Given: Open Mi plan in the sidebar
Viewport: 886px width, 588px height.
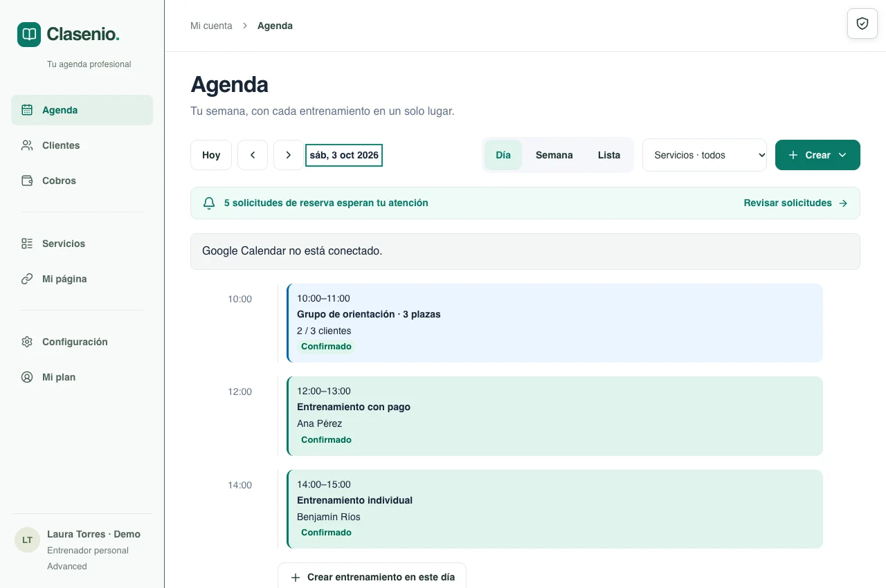Looking at the screenshot, I should click(82, 377).
